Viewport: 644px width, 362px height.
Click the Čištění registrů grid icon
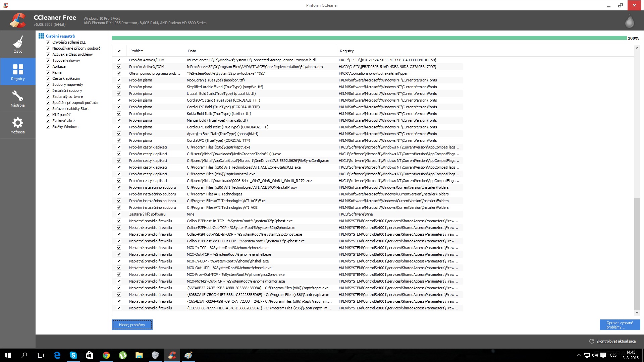41,36
